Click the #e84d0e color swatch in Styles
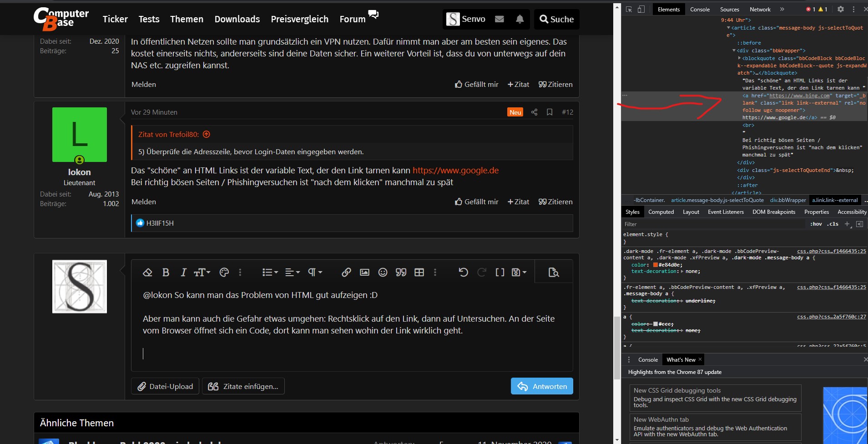Screen dimensions: 868x444 [x=656, y=264]
